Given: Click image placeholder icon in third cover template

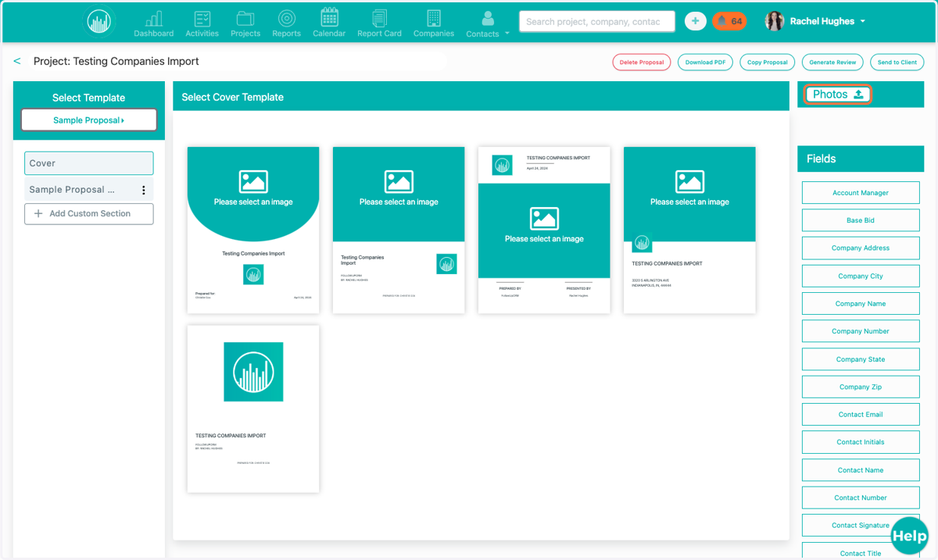Looking at the screenshot, I should (x=544, y=219).
